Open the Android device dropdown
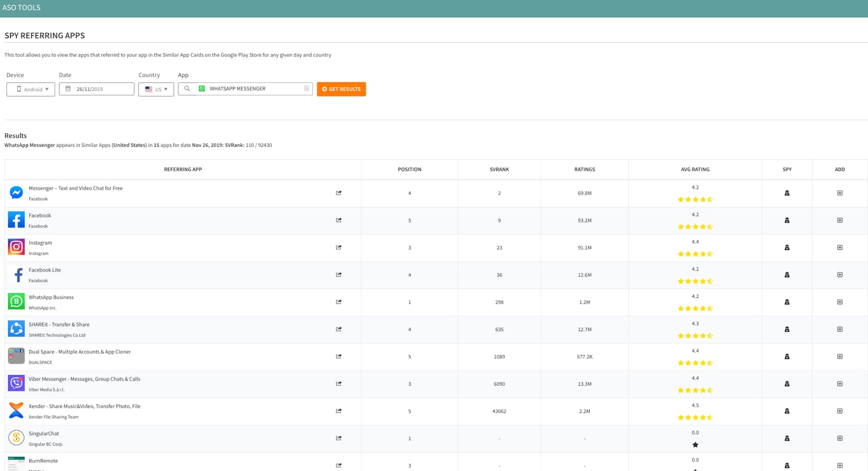Viewport: 868px width, 471px height. click(30, 89)
